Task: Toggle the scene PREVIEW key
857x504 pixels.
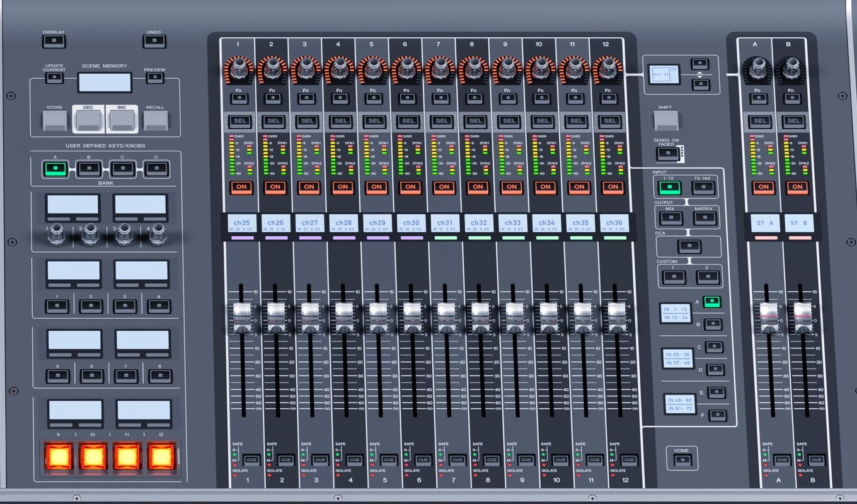Action: pyautogui.click(x=154, y=78)
